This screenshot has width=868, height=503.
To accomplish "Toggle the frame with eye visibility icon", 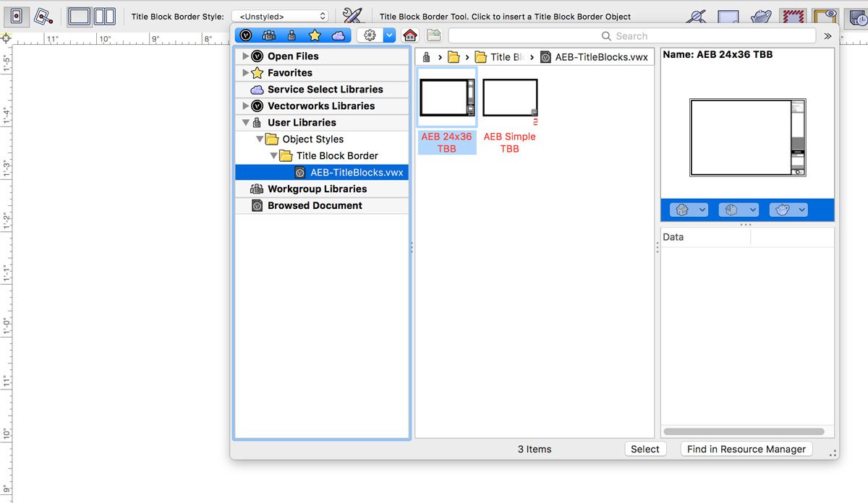I will click(825, 16).
